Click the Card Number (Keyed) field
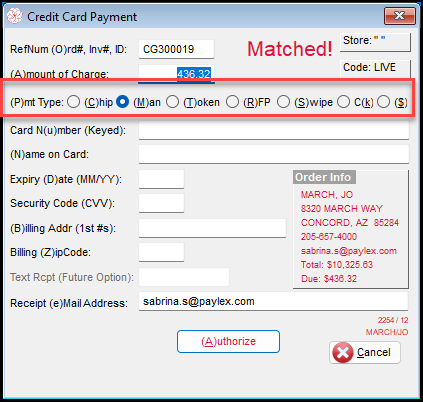 [x=274, y=130]
